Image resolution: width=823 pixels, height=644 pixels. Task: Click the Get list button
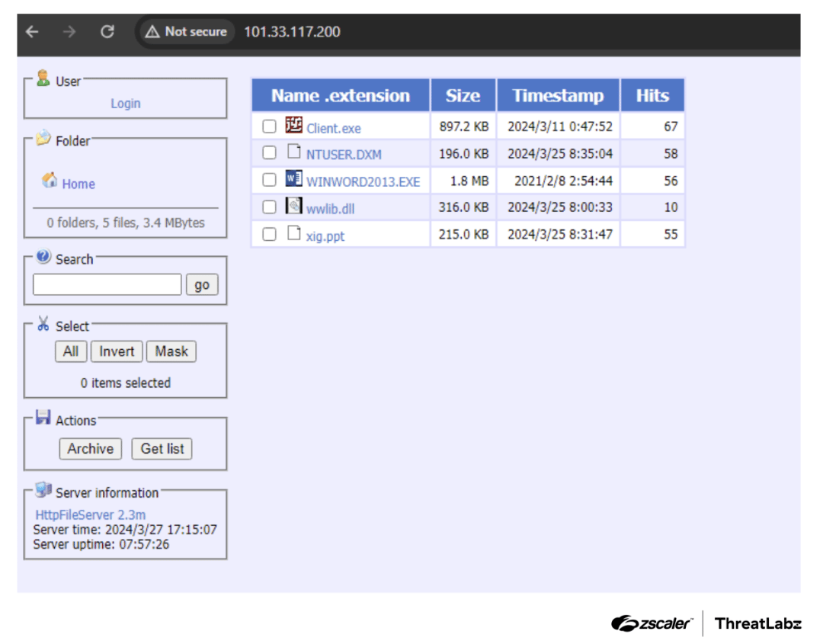tap(162, 449)
